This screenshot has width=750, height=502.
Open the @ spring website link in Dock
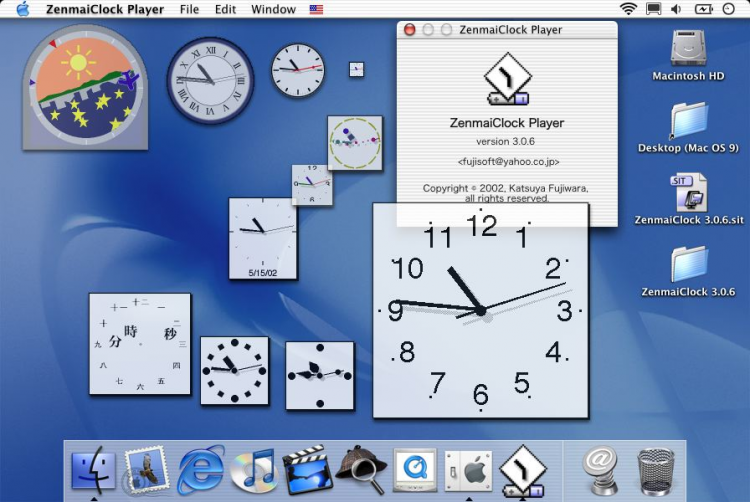tap(601, 471)
